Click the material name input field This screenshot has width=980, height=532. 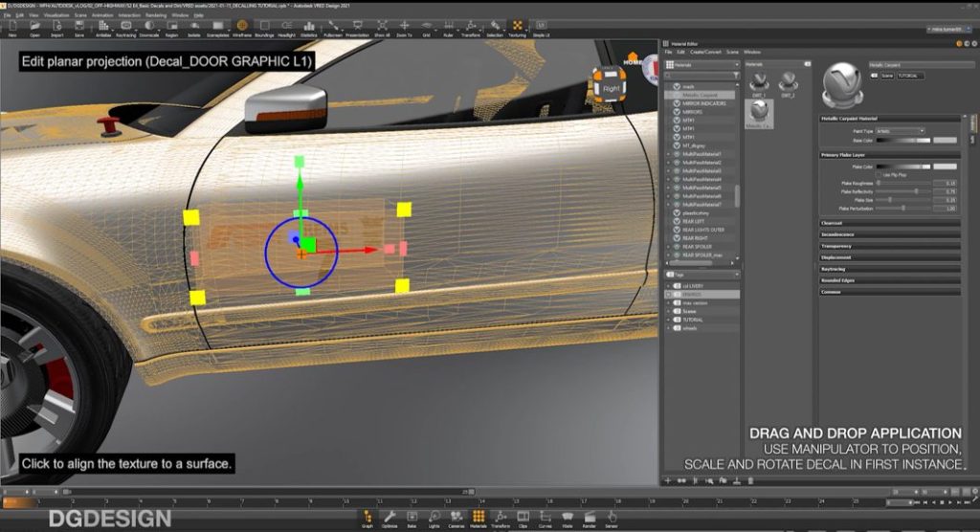tap(921, 64)
